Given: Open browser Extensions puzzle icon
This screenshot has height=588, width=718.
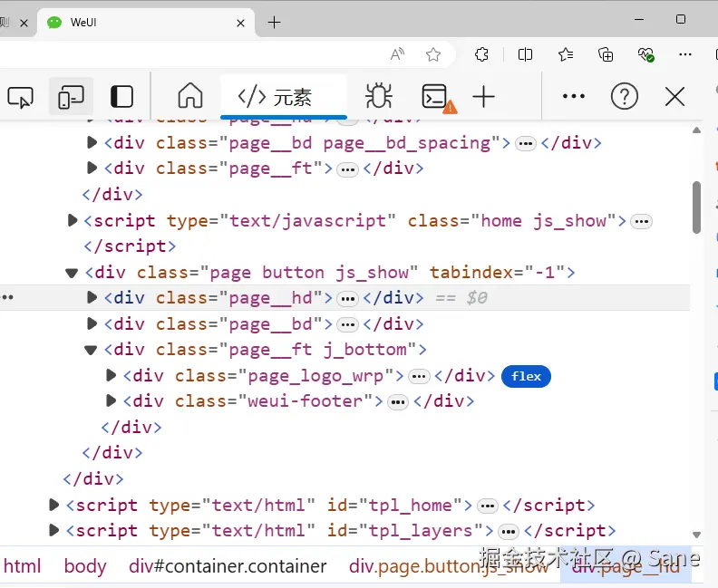Looking at the screenshot, I should [x=481, y=54].
